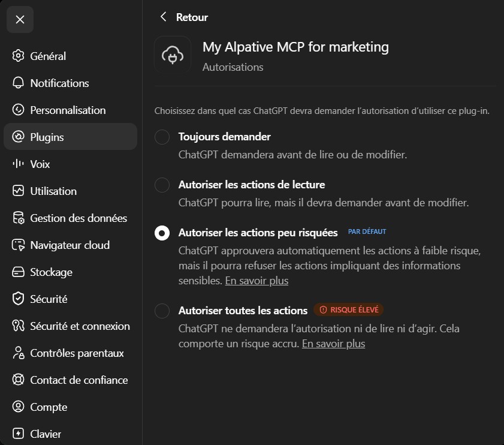This screenshot has height=445, width=504.
Task: Click the Toujours demander option title
Action: click(x=224, y=137)
